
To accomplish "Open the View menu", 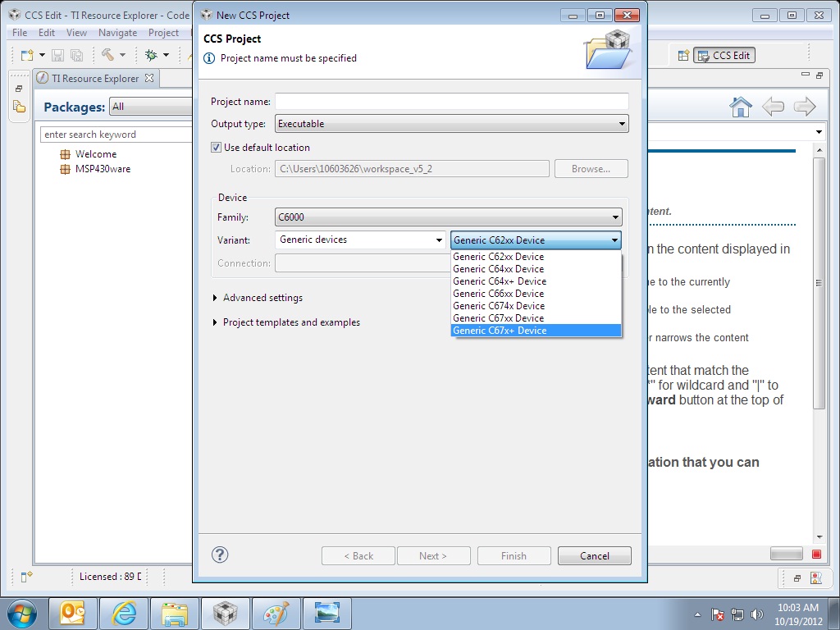I will (76, 33).
